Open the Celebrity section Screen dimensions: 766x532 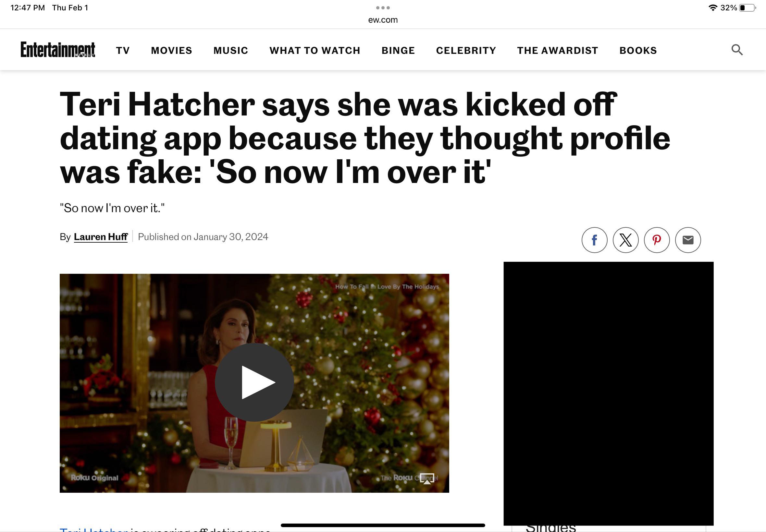466,50
